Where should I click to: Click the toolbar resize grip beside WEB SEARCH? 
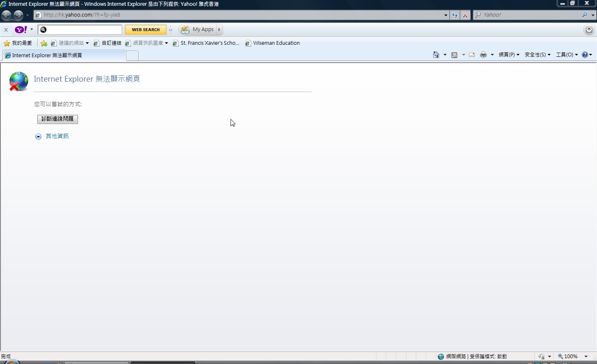pyautogui.click(x=170, y=29)
